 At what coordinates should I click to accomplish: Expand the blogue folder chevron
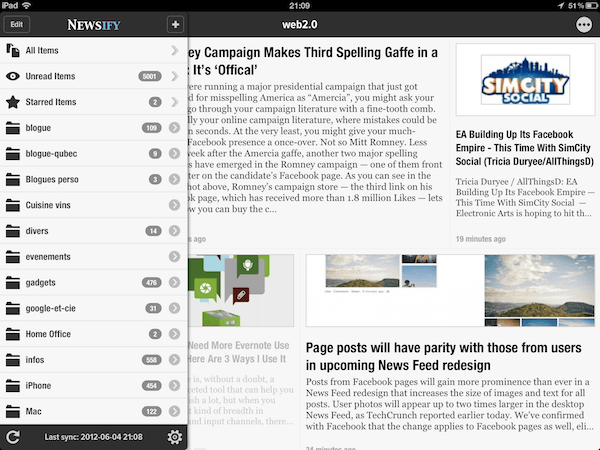[x=175, y=127]
